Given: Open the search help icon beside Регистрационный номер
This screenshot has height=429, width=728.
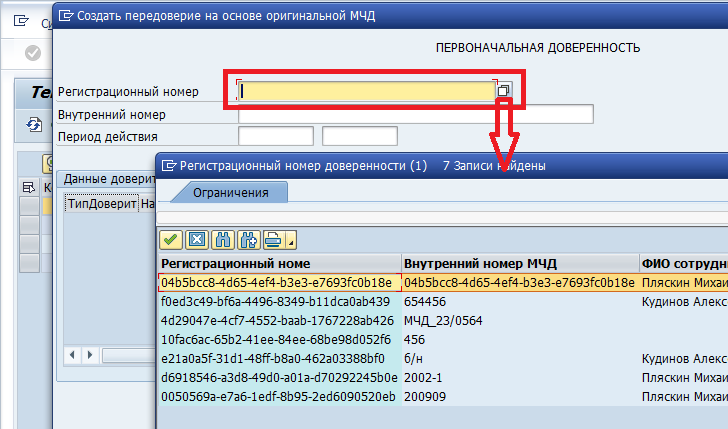Looking at the screenshot, I should 504,91.
